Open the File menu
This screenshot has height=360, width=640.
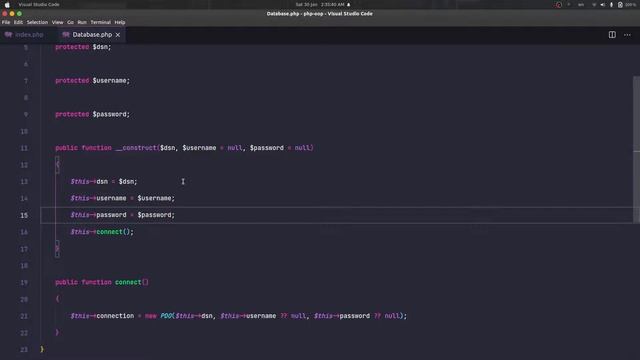coord(6,22)
